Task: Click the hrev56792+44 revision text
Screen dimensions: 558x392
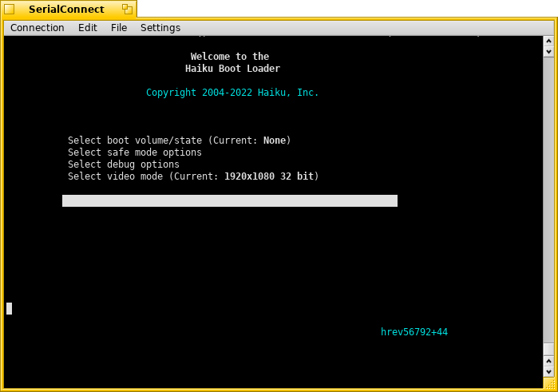Action: pyautogui.click(x=414, y=332)
